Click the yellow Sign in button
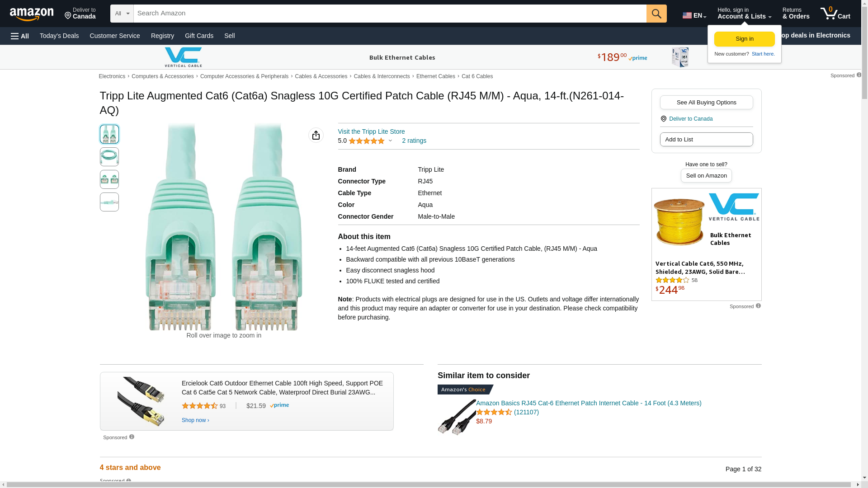This screenshot has height=488, width=868. [x=744, y=39]
